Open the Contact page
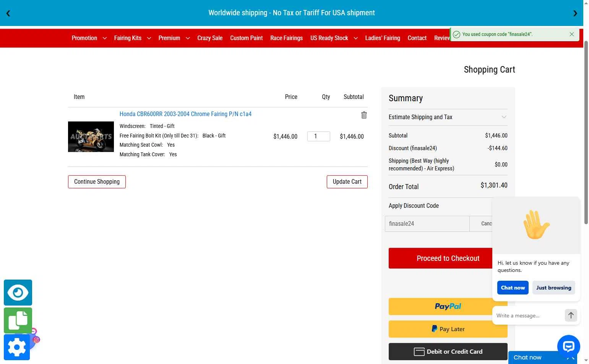The image size is (589, 364). pyautogui.click(x=417, y=38)
